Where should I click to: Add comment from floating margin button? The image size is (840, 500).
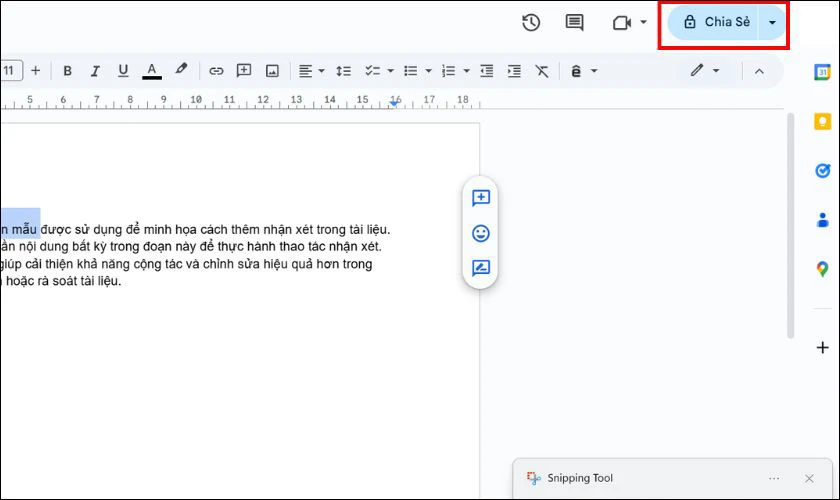pyautogui.click(x=481, y=198)
